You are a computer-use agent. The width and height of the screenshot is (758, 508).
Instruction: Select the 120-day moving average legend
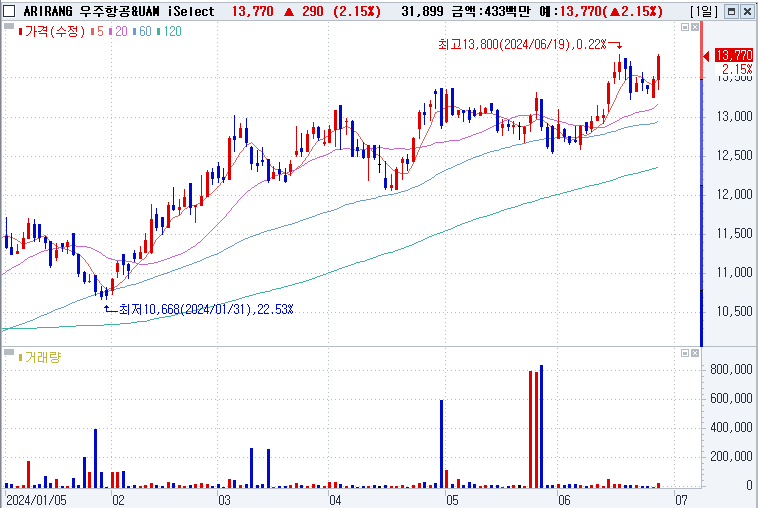click(170, 31)
